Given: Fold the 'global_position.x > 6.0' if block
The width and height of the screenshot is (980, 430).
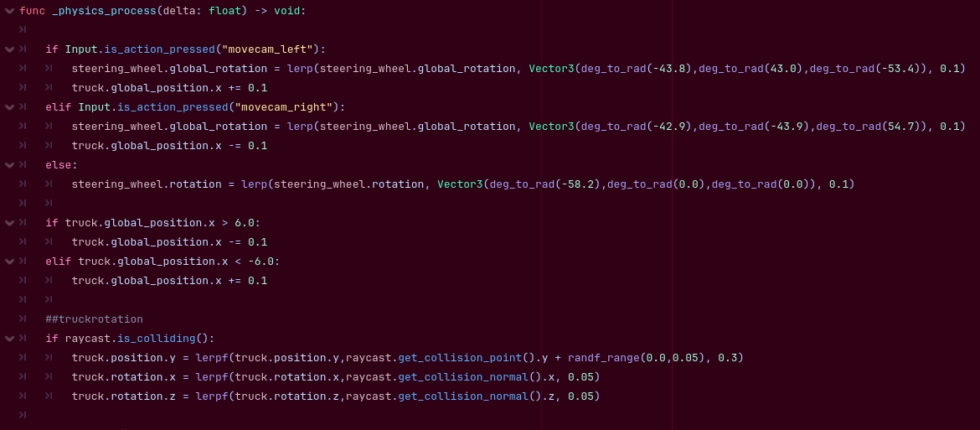Looking at the screenshot, I should 8,222.
